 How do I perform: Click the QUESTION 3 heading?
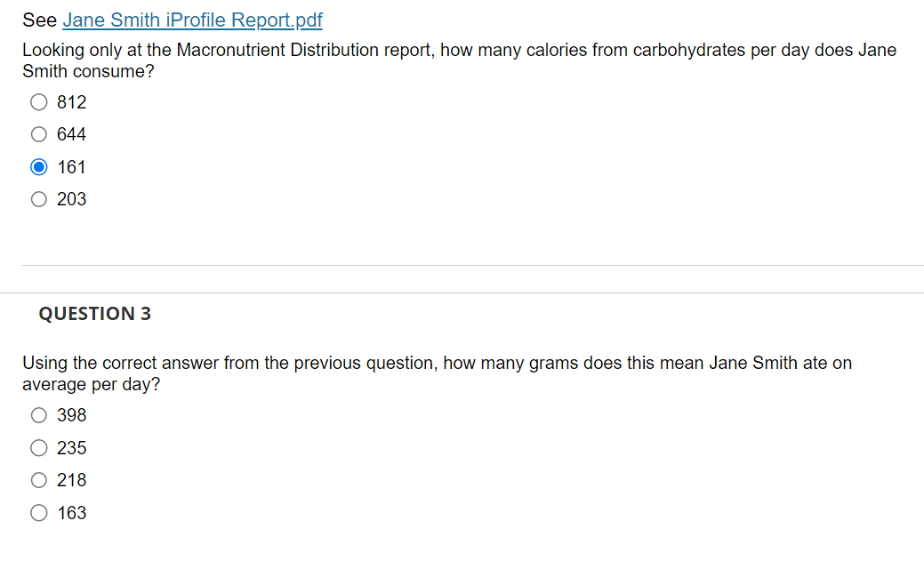coord(94,313)
